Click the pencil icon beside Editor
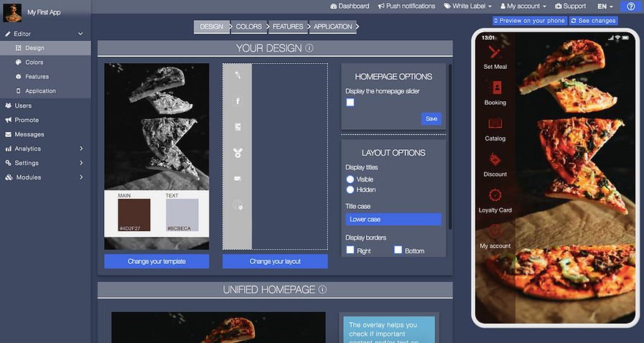 [x=8, y=34]
